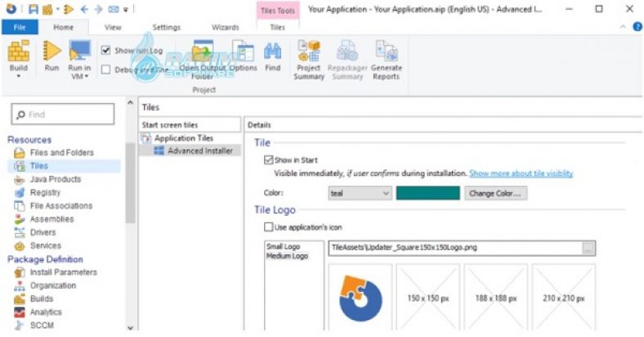Select Medium Logo in list
Viewport: 644px width, 337px height.
pyautogui.click(x=287, y=256)
